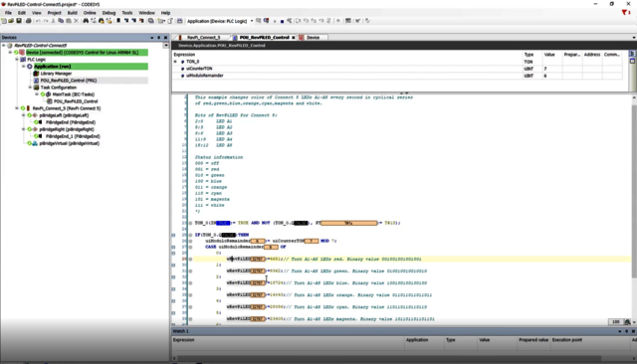Image resolution: width=637 pixels, height=364 pixels.
Task: Click the Redo arrow icon
Action: point(46,21)
